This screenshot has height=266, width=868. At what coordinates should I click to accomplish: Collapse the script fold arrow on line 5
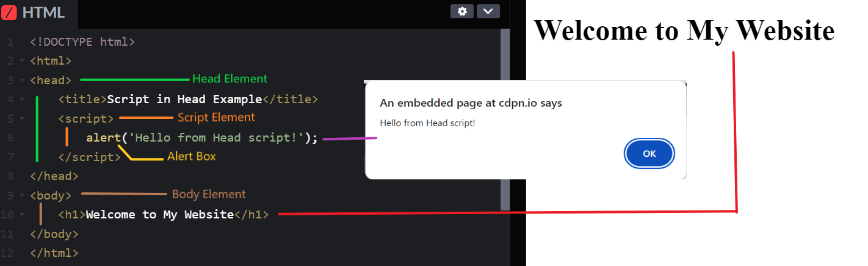point(23,118)
